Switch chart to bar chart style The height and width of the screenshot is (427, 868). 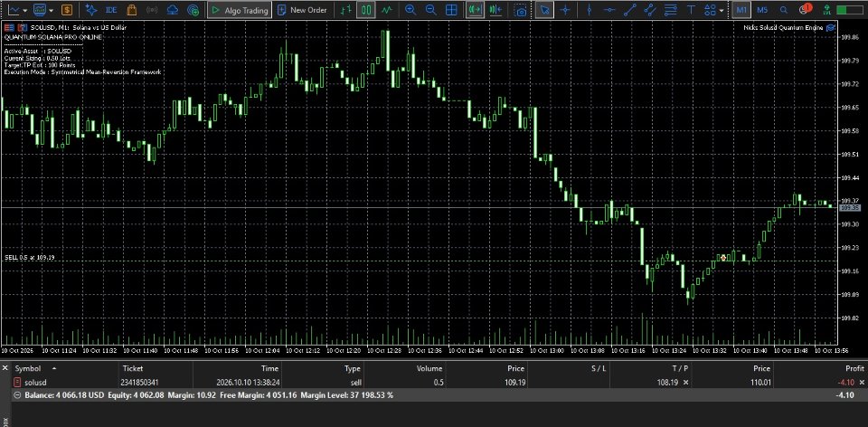click(x=346, y=10)
